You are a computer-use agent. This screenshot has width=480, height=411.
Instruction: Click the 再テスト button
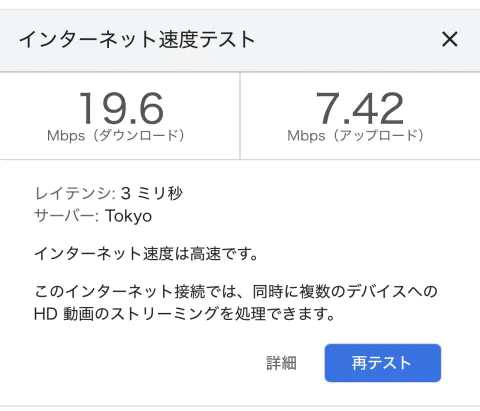(383, 363)
